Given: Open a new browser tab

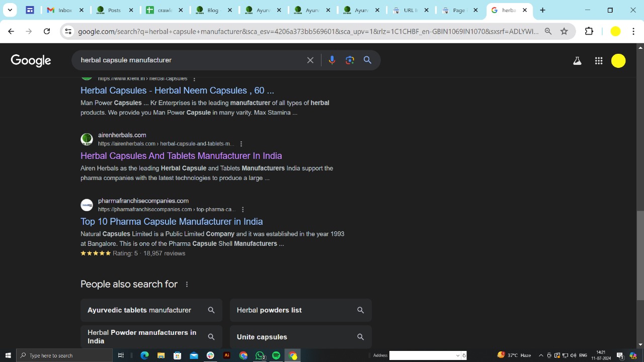Looking at the screenshot, I should (542, 10).
